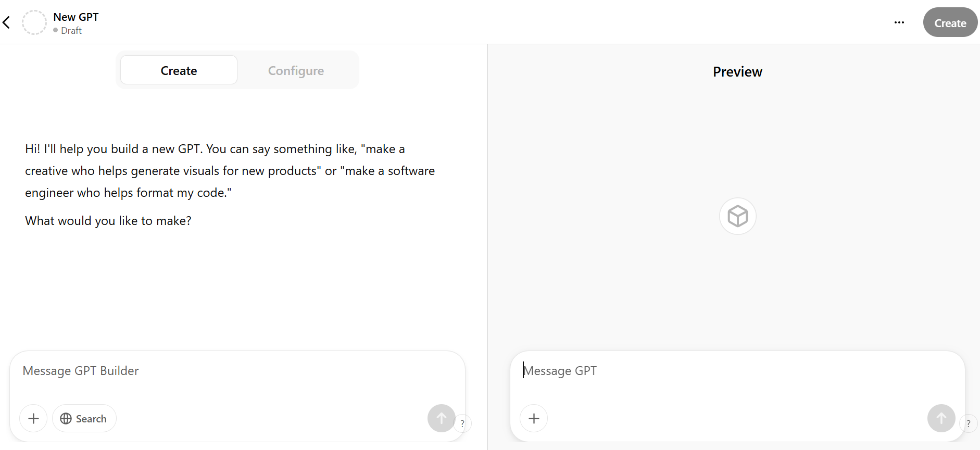This screenshot has height=450, width=980.
Task: Focus the Message GPT preview input
Action: point(729,371)
